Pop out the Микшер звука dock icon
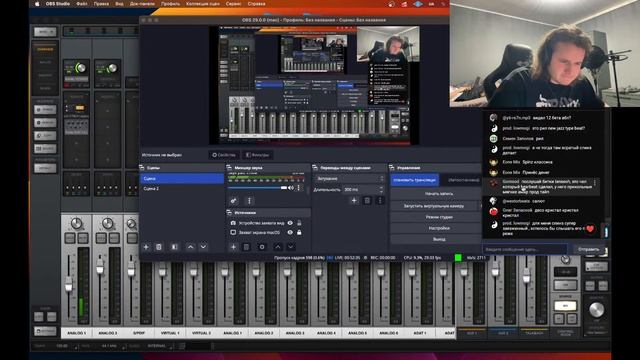The height and width of the screenshot is (360, 640). [x=229, y=167]
